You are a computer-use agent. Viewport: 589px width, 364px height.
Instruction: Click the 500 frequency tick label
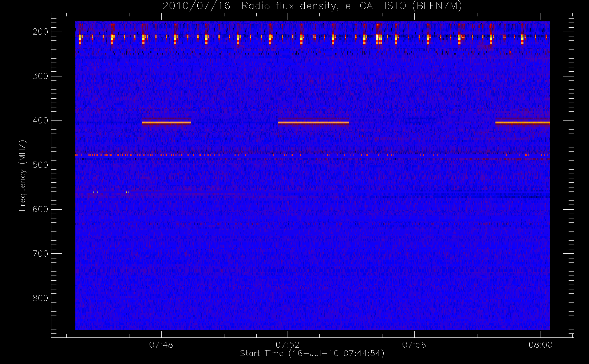pos(40,165)
